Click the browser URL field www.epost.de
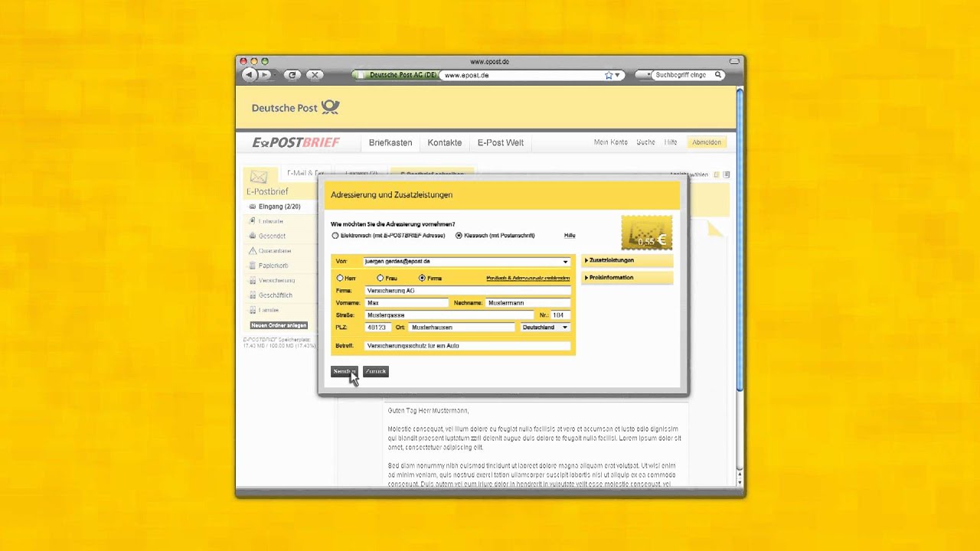Viewport: 980px width, 551px height. [x=522, y=75]
